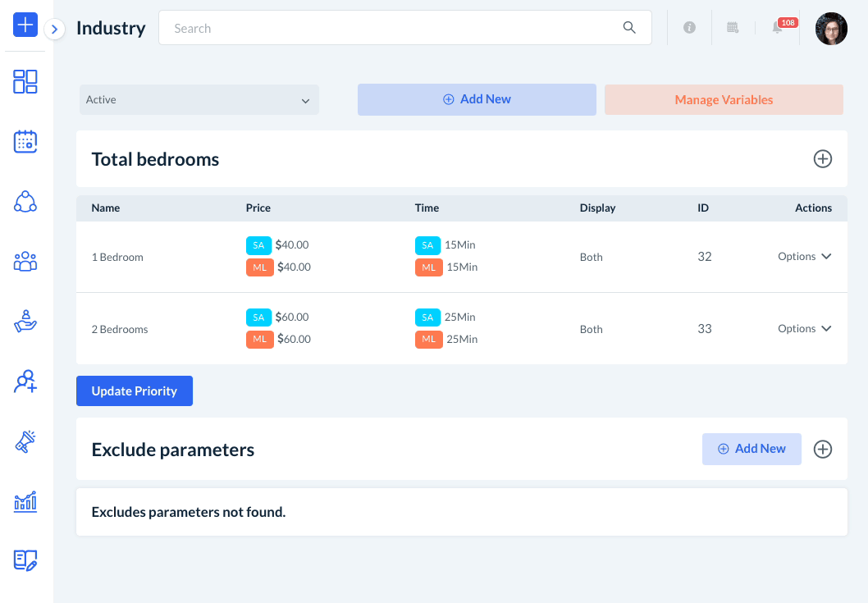Click the 1 Bedroom name cell
This screenshot has width=868, height=603.
(117, 257)
